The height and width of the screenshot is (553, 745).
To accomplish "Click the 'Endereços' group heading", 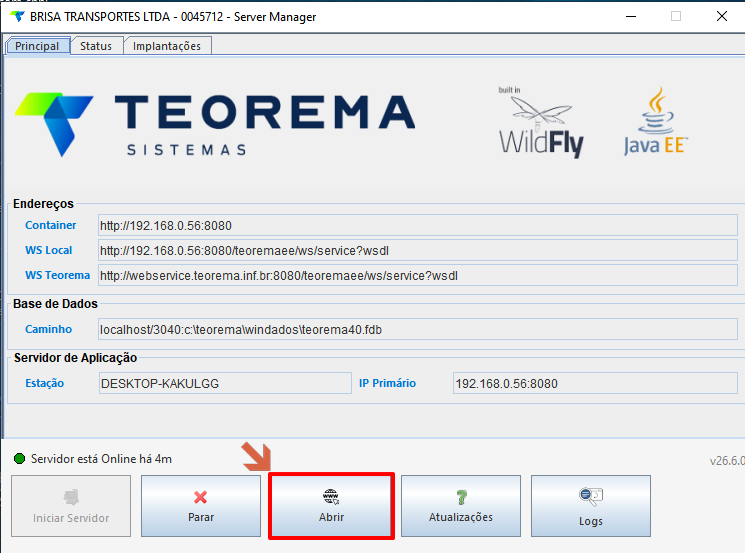I will click(x=43, y=204).
